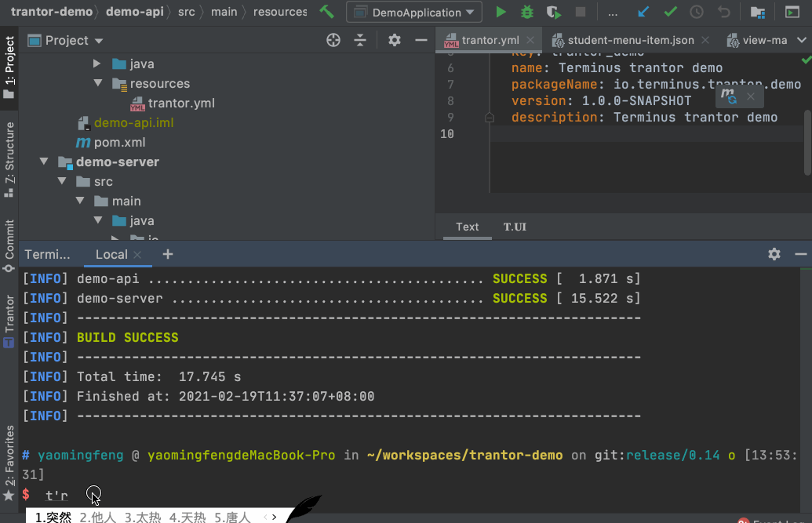Click the Rollback undo arrow icon

coord(724,12)
